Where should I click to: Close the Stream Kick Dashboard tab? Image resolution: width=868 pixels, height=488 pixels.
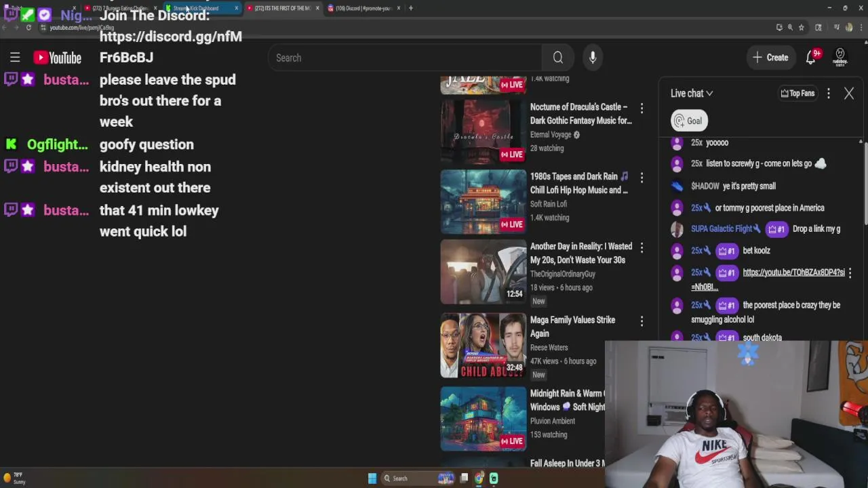point(236,8)
